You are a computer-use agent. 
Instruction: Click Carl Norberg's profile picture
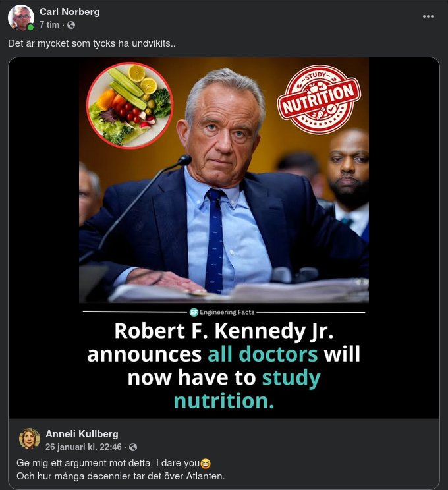[x=20, y=18]
